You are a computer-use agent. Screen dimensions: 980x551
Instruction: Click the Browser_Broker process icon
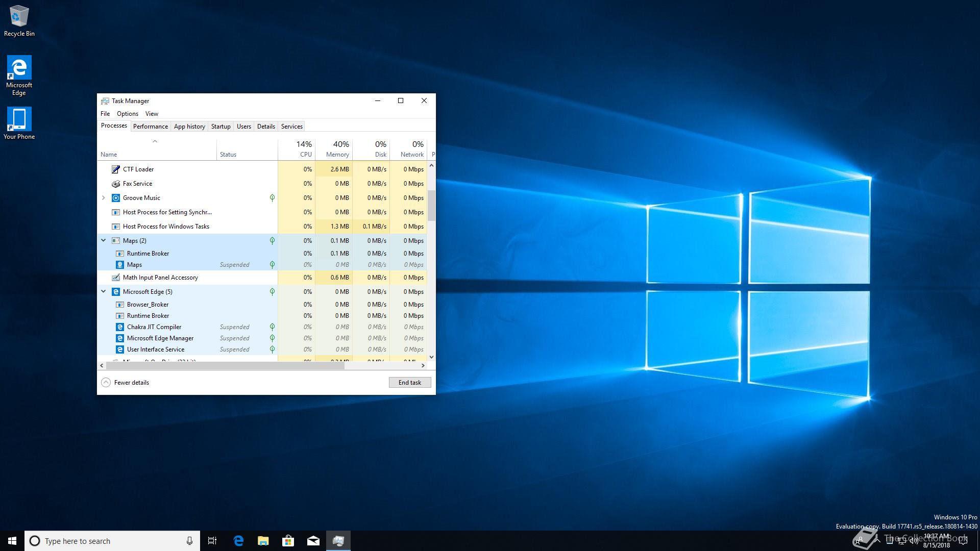pos(120,305)
